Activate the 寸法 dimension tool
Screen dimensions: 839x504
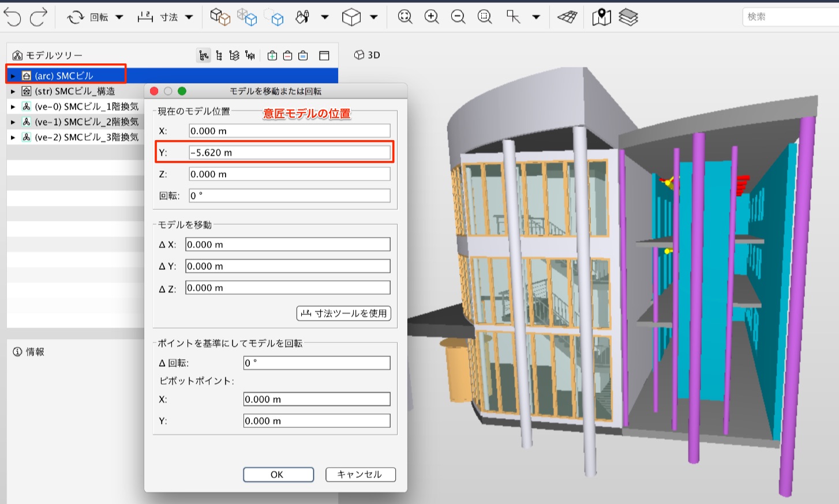(157, 17)
